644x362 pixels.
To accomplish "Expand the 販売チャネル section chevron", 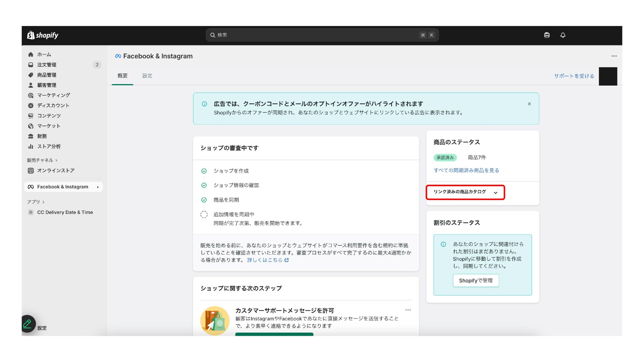I will [x=56, y=160].
